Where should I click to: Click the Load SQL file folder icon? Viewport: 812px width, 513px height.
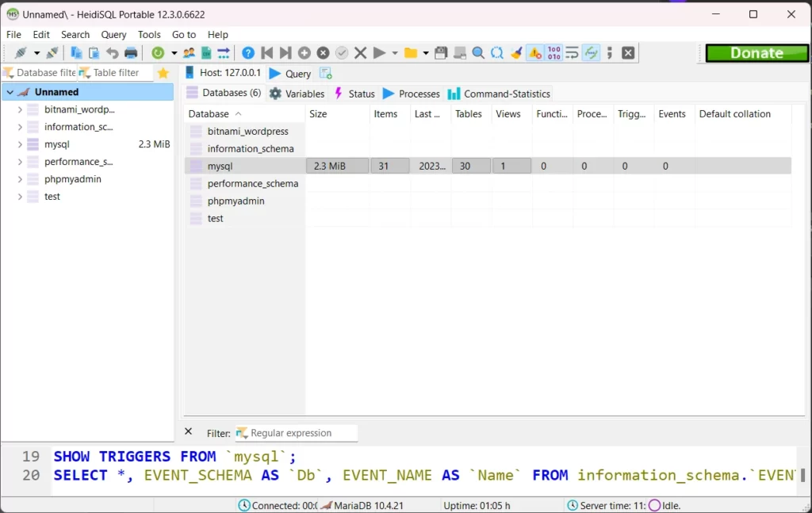point(411,53)
